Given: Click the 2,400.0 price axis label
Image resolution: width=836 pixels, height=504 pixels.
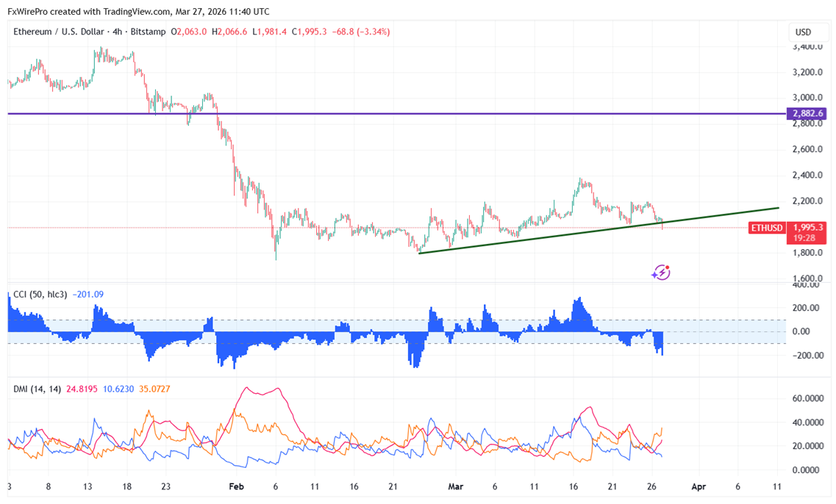Looking at the screenshot, I should tap(807, 176).
